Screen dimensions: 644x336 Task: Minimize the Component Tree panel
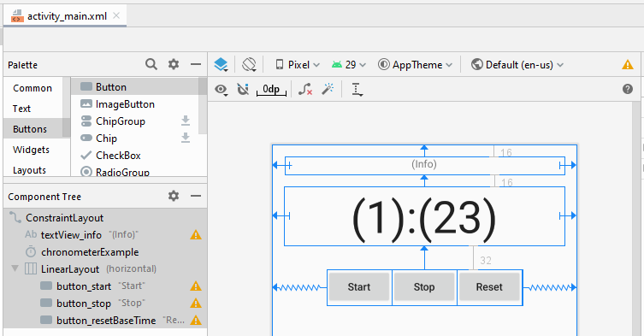click(x=196, y=196)
